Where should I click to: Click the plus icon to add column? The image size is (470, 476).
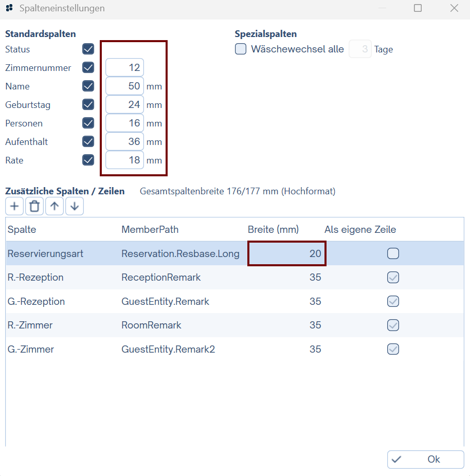coord(14,207)
